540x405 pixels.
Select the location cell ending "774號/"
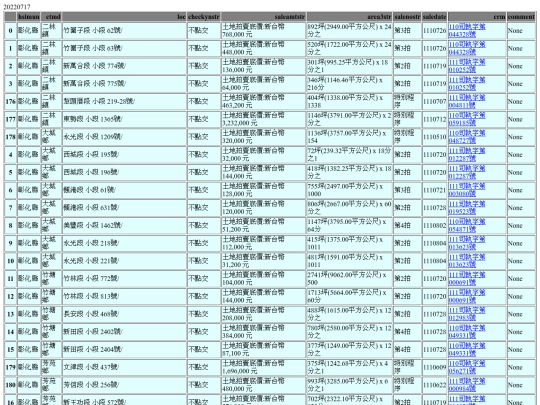[x=124, y=66]
